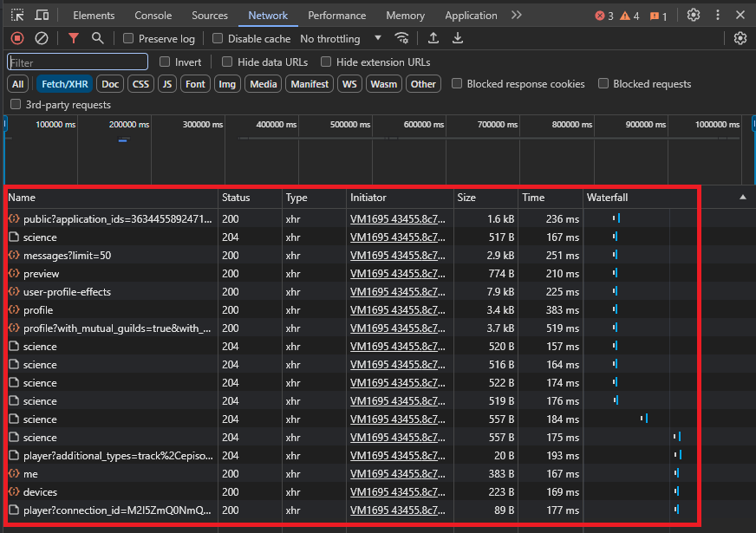The height and width of the screenshot is (533, 756).
Task: Open the Application tab
Action: pyautogui.click(x=471, y=16)
